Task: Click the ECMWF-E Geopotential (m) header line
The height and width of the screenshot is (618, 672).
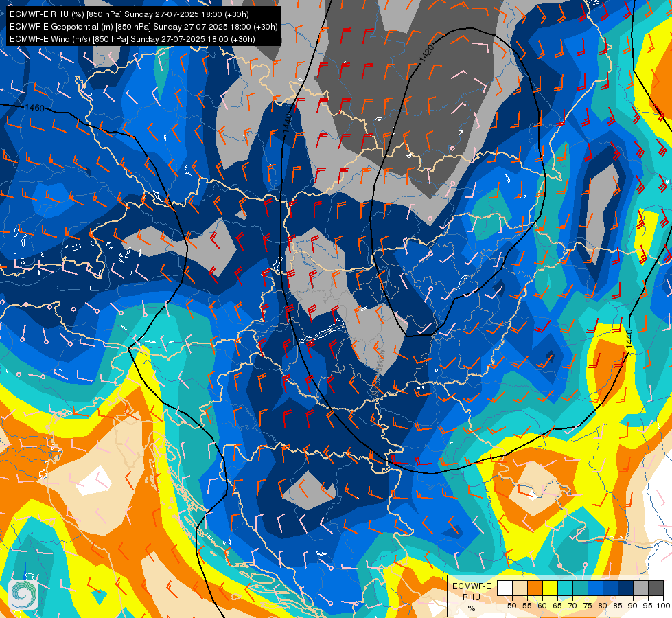Action: coord(143,27)
